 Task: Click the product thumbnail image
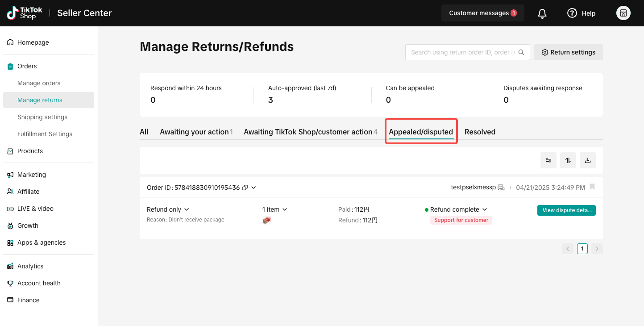(267, 220)
